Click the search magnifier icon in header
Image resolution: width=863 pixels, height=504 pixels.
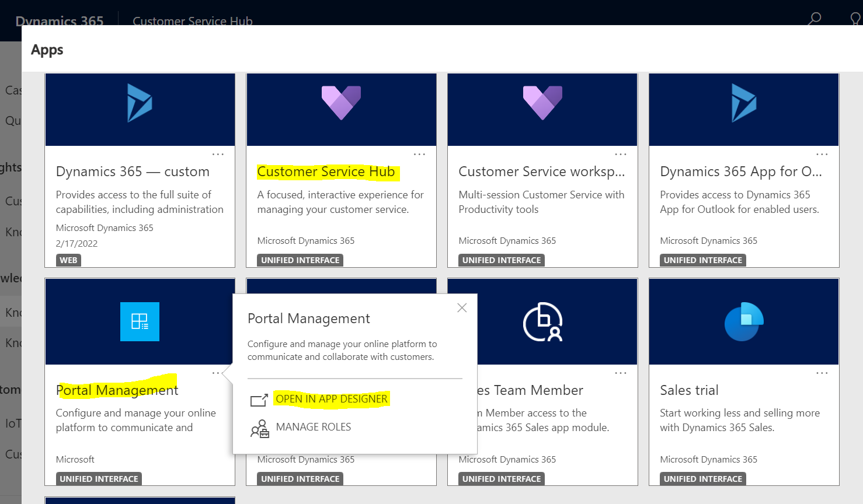[x=814, y=19]
